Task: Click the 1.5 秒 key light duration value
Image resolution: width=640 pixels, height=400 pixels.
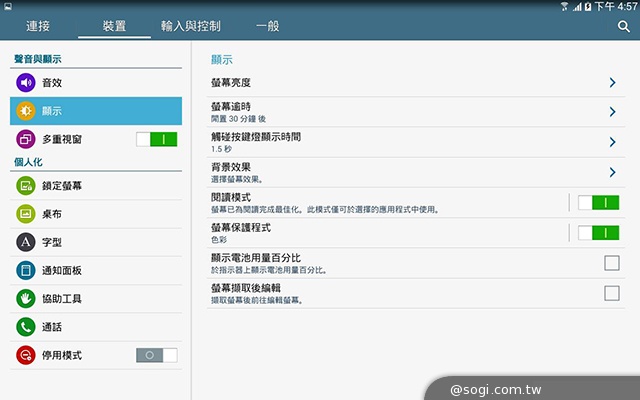Action: 221,149
